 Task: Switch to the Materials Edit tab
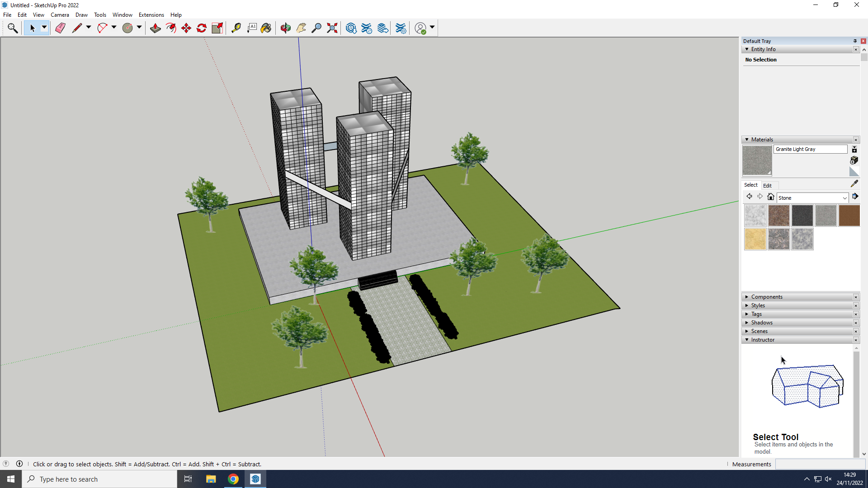click(x=767, y=185)
